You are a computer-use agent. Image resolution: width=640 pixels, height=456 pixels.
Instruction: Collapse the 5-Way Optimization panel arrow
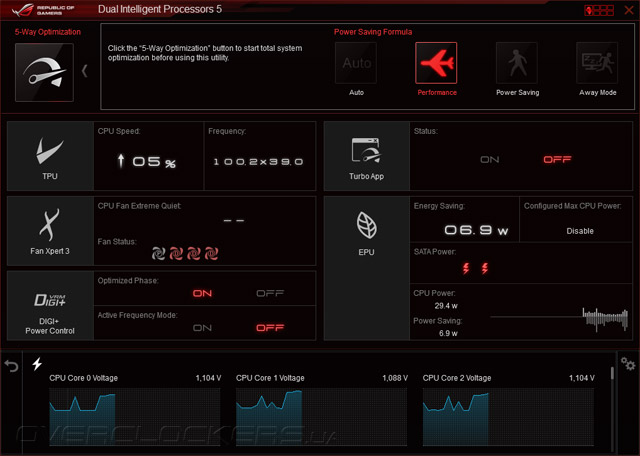coord(84,71)
